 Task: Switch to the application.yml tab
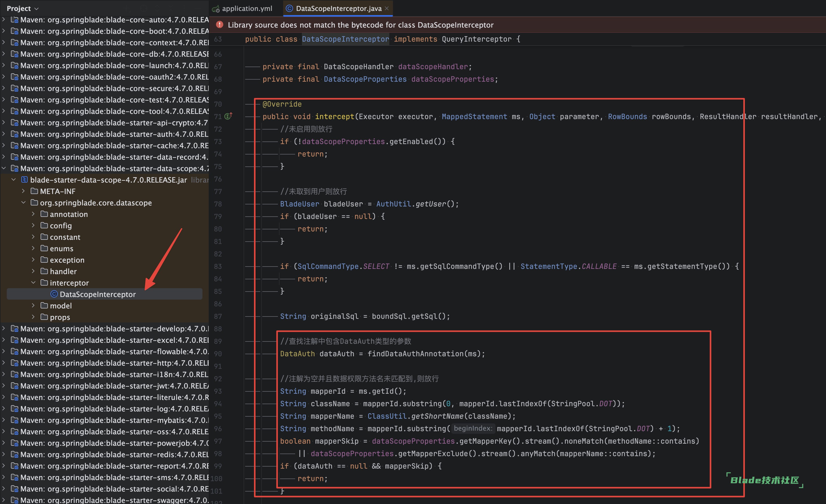(x=247, y=8)
